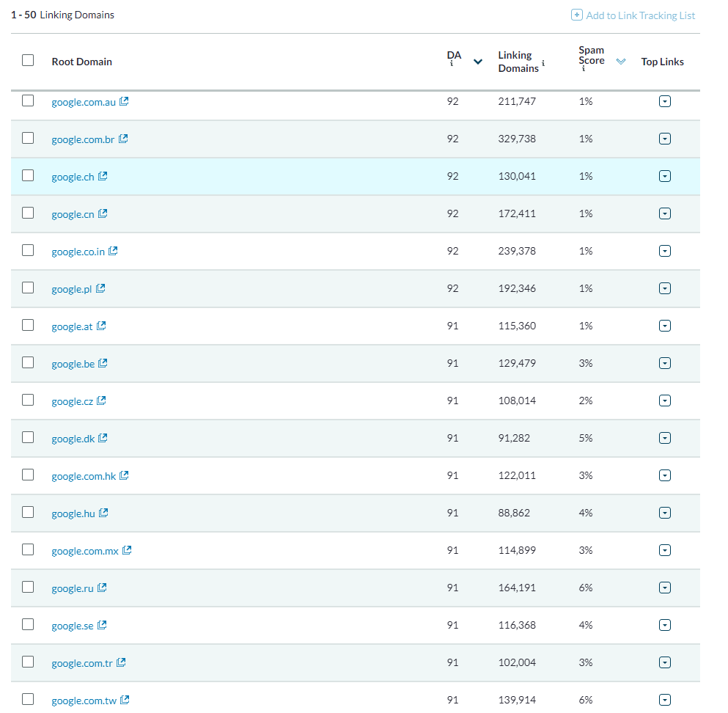Viewport: 728px width, 713px height.
Task: Select the checkbox next to google.se
Action: tap(28, 624)
